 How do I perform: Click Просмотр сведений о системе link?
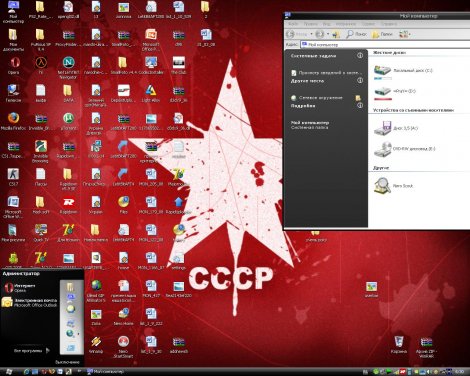click(326, 73)
